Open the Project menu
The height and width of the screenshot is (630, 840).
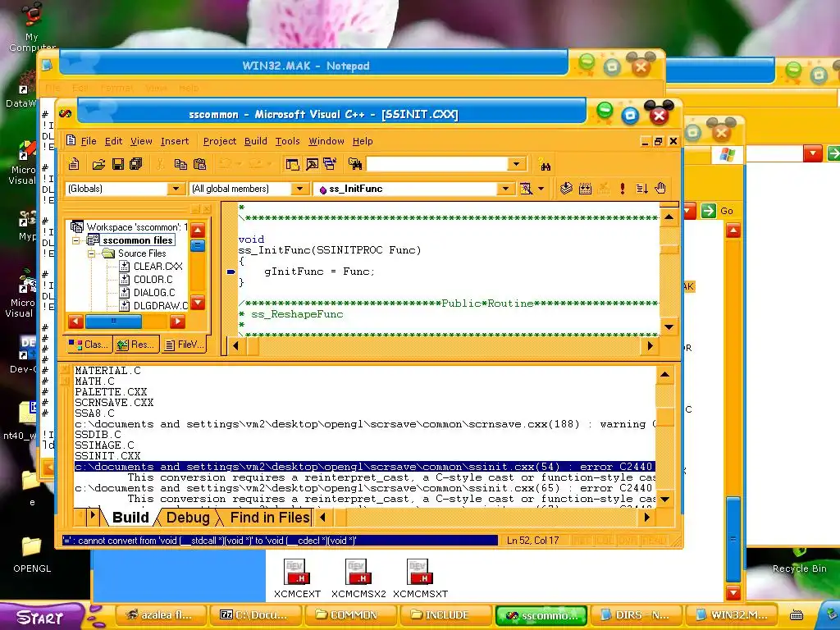(220, 141)
